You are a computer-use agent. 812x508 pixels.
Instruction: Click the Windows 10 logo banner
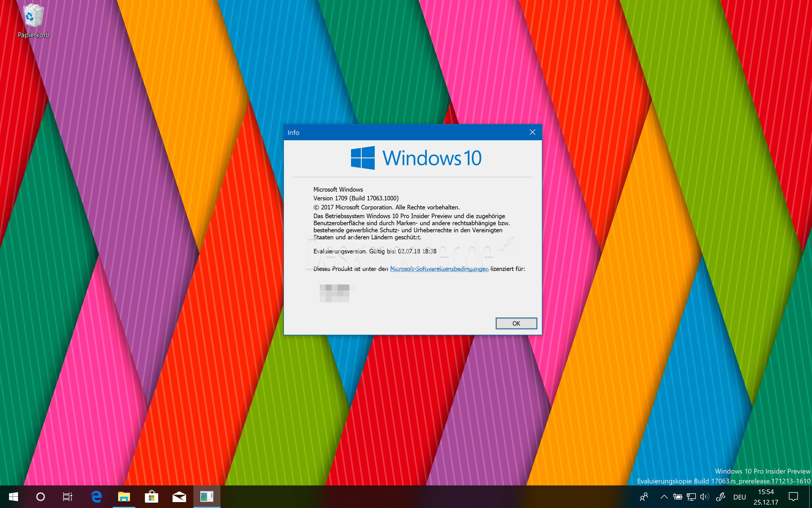[416, 158]
